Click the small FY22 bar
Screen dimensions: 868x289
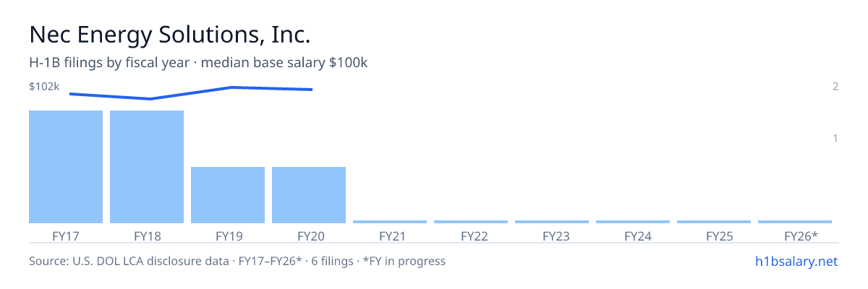tap(471, 222)
